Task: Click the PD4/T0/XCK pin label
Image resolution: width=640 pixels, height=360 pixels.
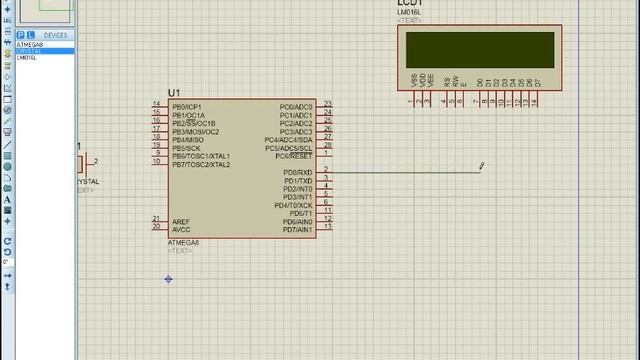Action: [x=293, y=205]
